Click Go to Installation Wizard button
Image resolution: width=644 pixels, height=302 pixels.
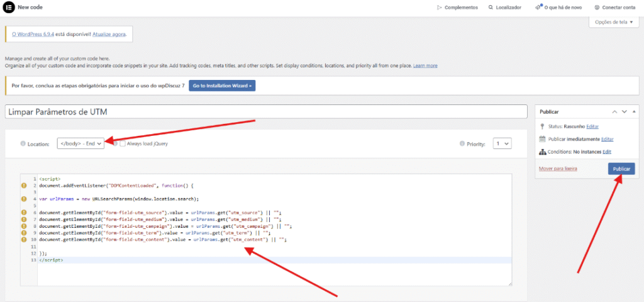tap(222, 86)
